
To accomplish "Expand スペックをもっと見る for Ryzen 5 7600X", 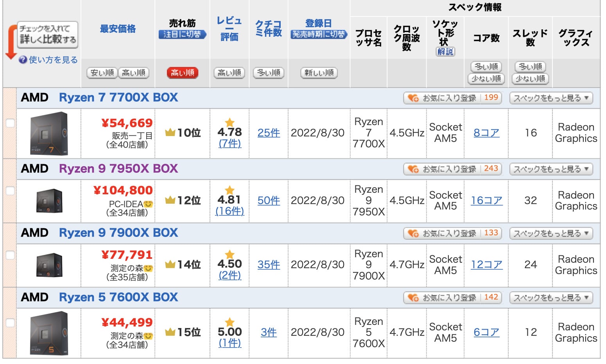I will pos(551,298).
